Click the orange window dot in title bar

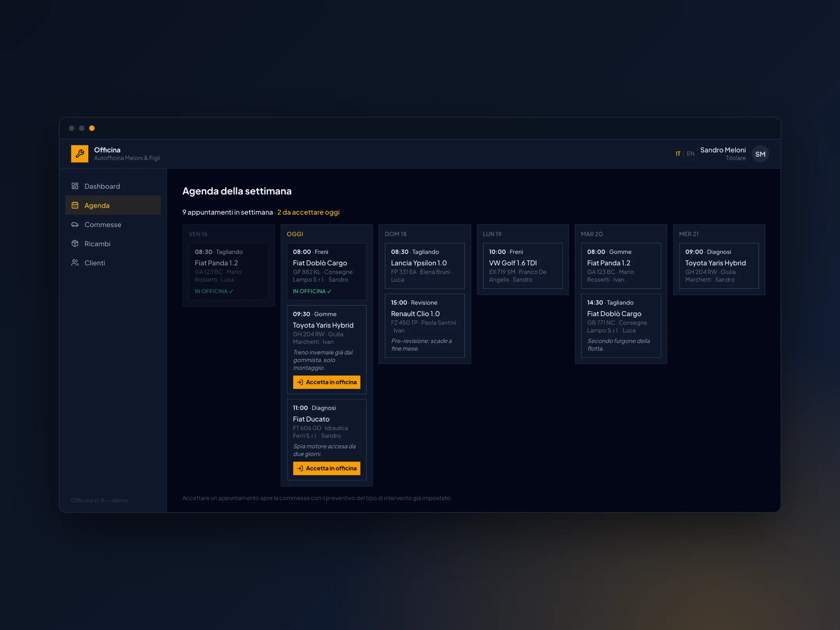coord(92,128)
